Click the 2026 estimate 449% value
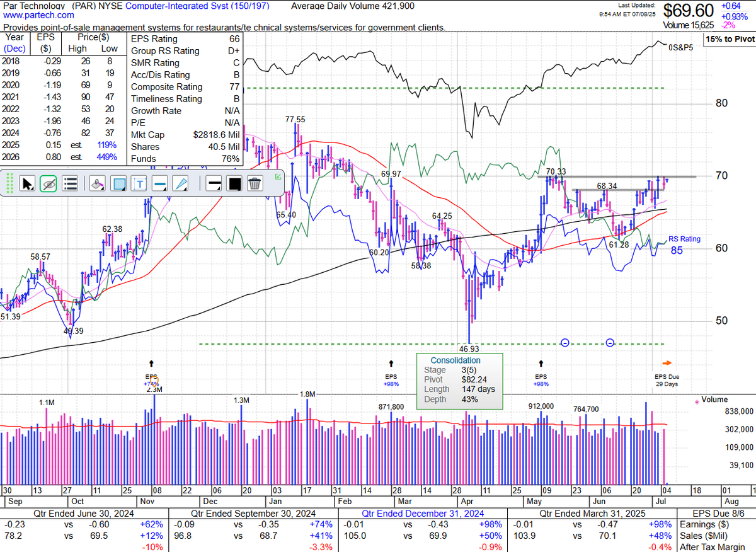The image size is (756, 552). [x=106, y=157]
